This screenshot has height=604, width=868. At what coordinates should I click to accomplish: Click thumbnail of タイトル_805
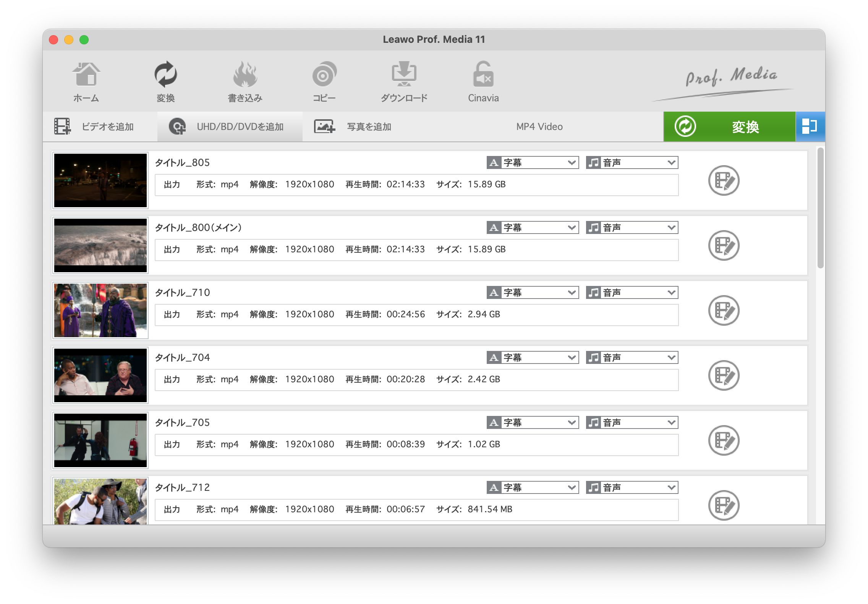click(100, 180)
